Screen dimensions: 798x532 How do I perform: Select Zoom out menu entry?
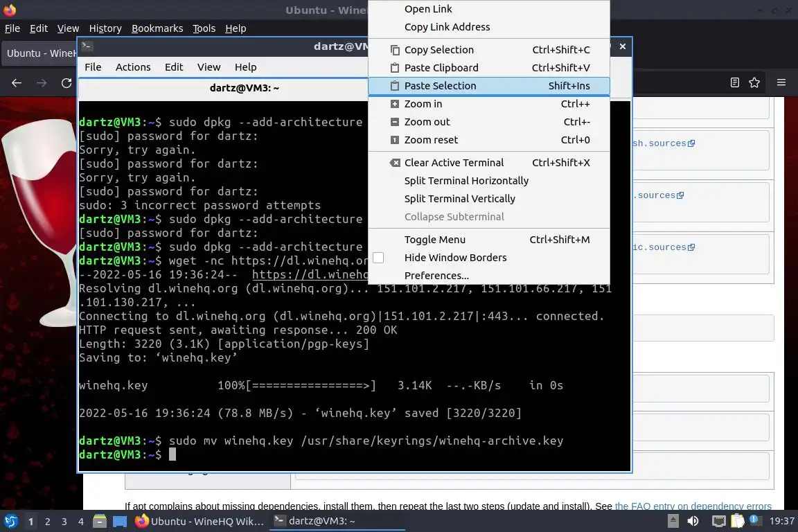click(x=488, y=122)
